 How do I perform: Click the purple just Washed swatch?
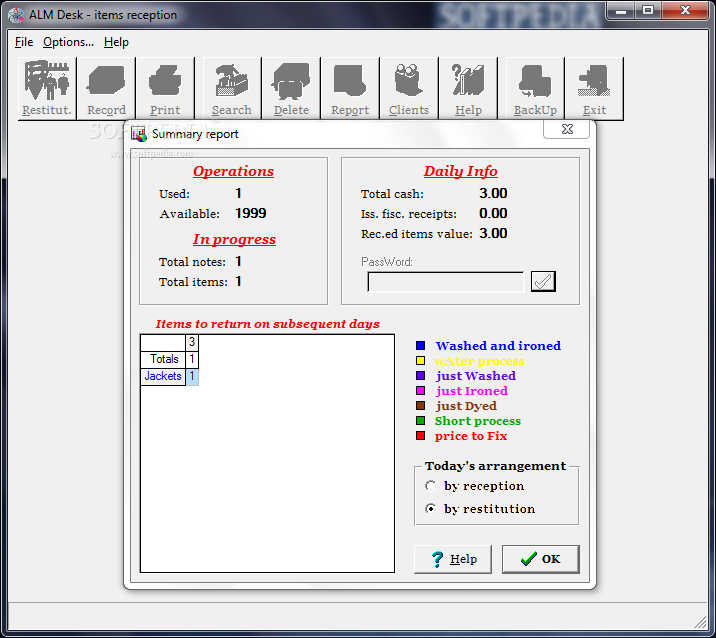(421, 376)
